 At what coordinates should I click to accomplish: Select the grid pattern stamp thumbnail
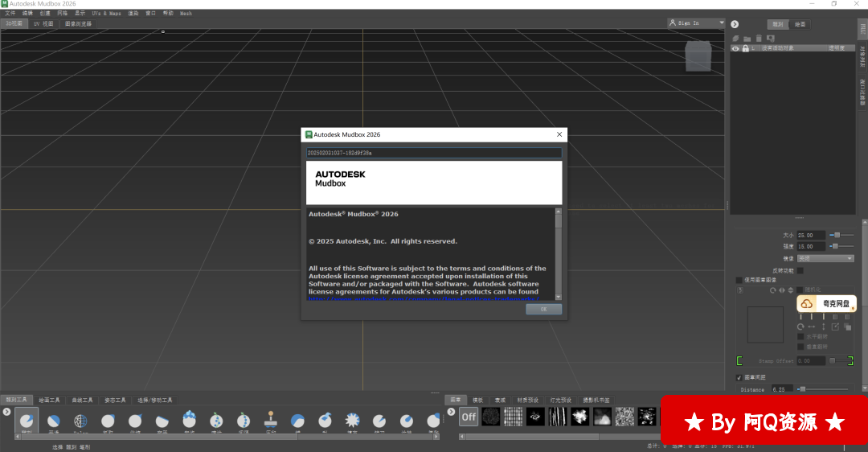tap(513, 417)
